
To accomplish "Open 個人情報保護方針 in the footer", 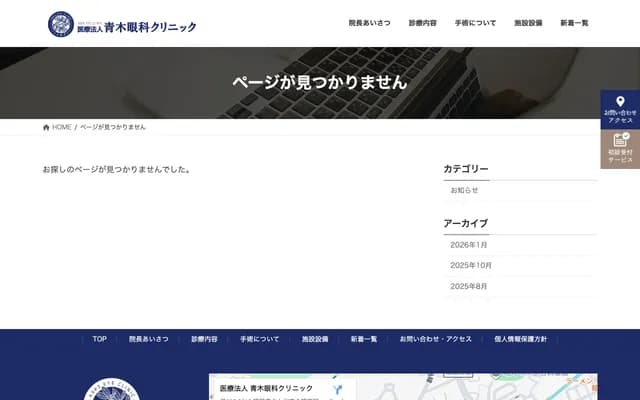I will tap(520, 339).
